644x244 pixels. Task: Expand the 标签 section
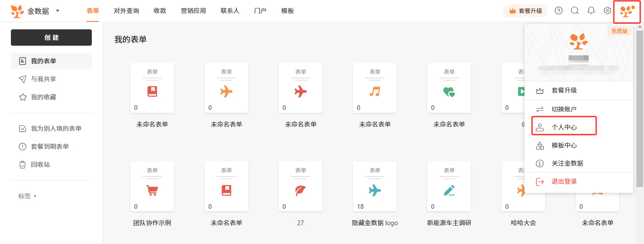[28, 196]
